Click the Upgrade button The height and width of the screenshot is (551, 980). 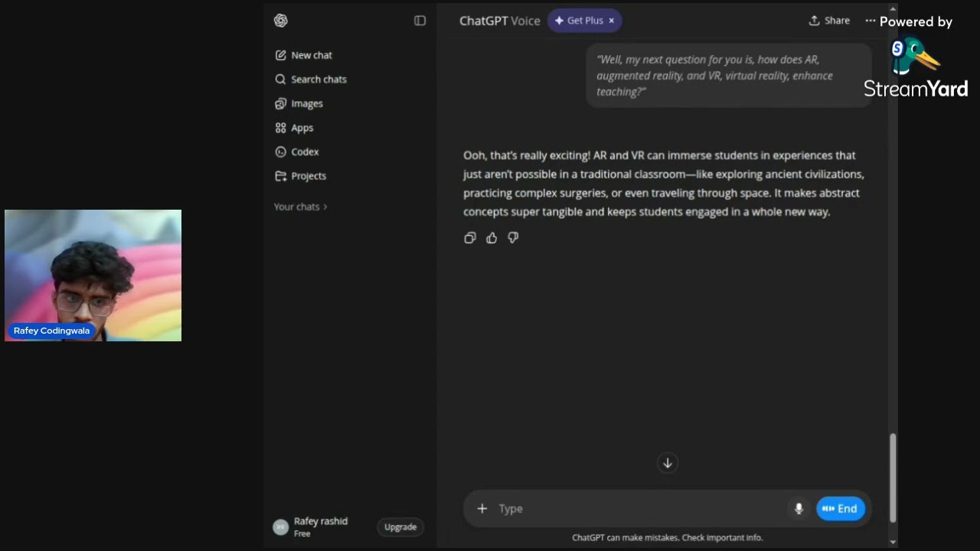[400, 527]
